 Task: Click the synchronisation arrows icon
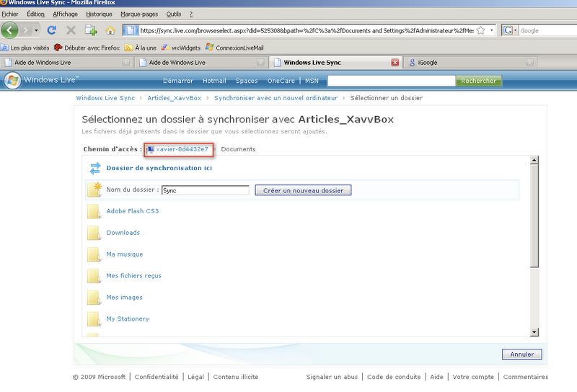[95, 169]
